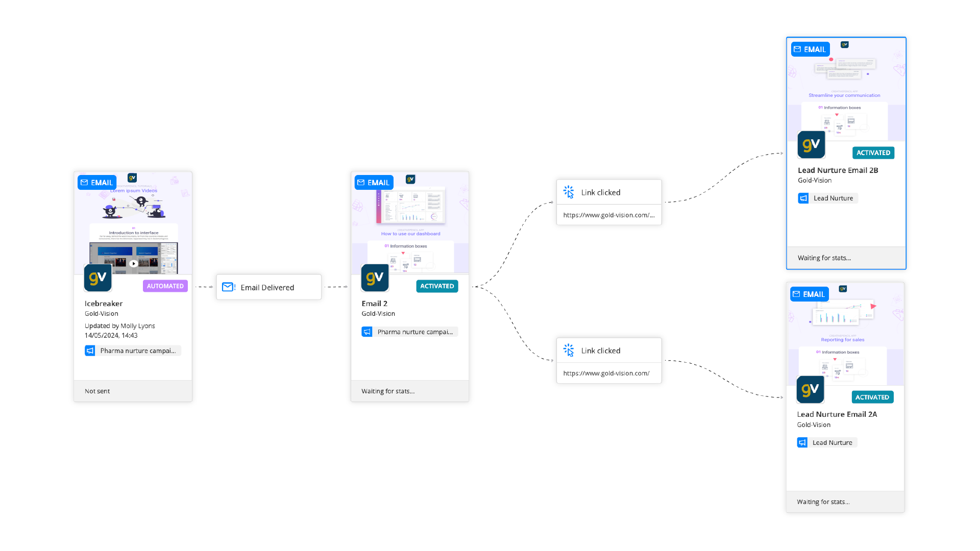Click ACTIVATED badge on Lead Nurture Email 2B
Screen dimensions: 980x551
point(873,153)
